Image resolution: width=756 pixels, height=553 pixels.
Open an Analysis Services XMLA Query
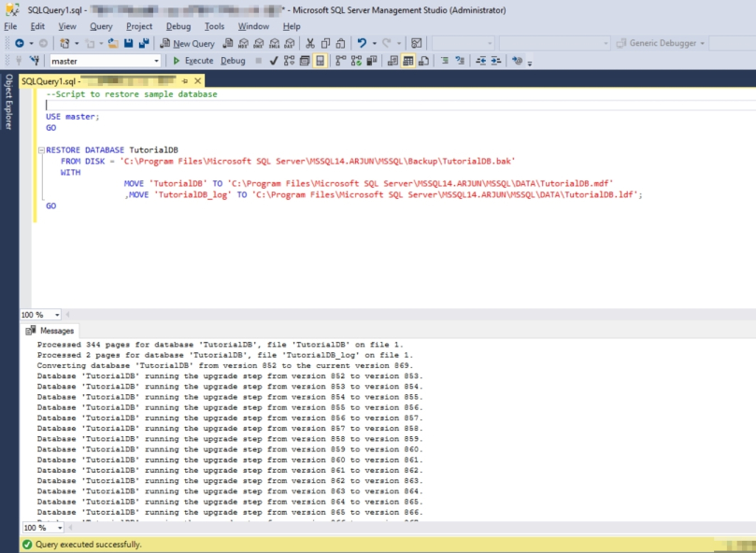tap(274, 43)
